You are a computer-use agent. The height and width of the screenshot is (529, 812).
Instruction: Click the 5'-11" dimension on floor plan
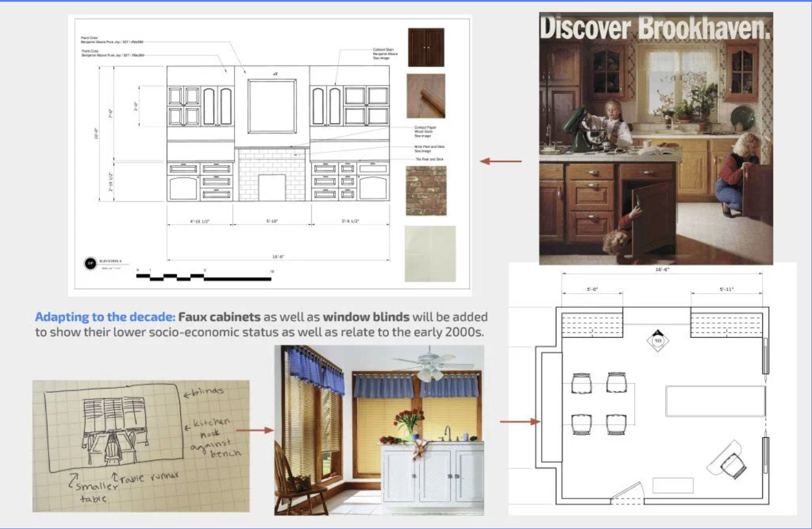coord(726,289)
